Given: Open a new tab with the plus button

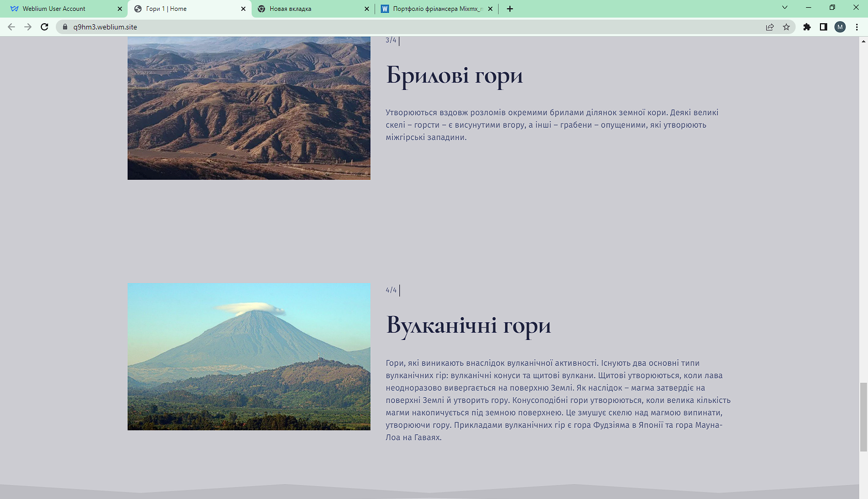Looking at the screenshot, I should [x=510, y=9].
